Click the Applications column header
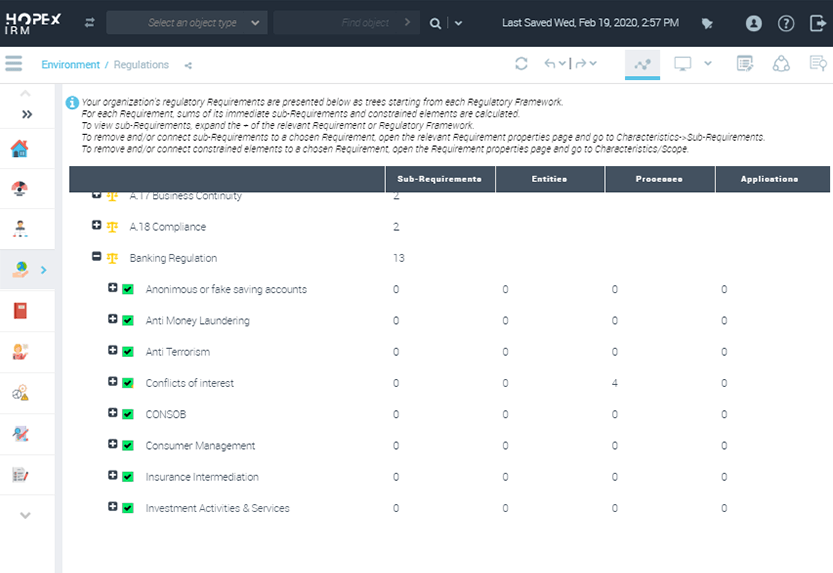The image size is (833, 573). [x=770, y=179]
